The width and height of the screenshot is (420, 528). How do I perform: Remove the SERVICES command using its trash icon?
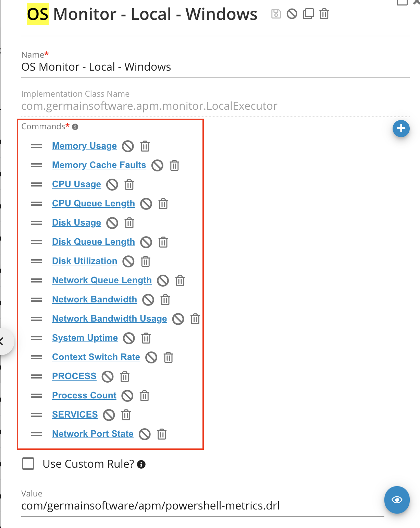[x=125, y=415]
